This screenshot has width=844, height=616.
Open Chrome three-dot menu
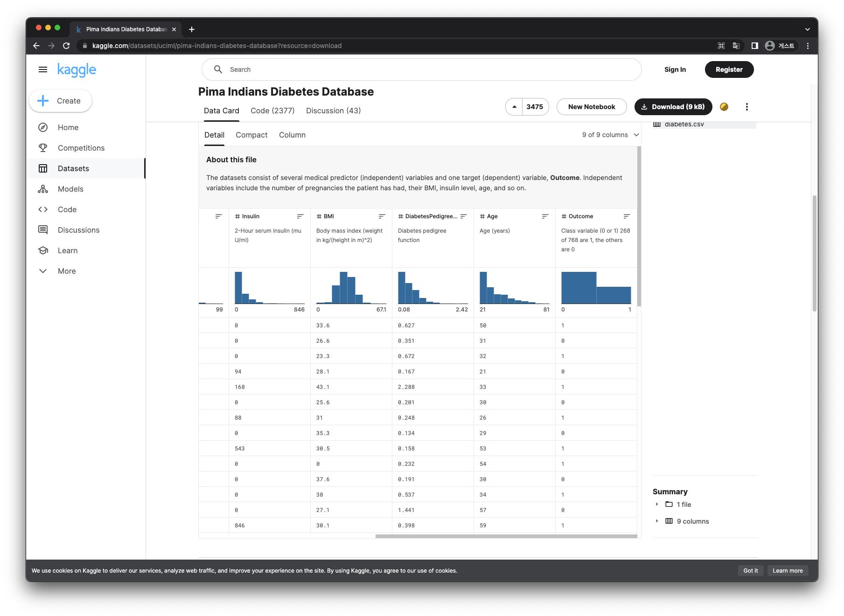(x=808, y=46)
